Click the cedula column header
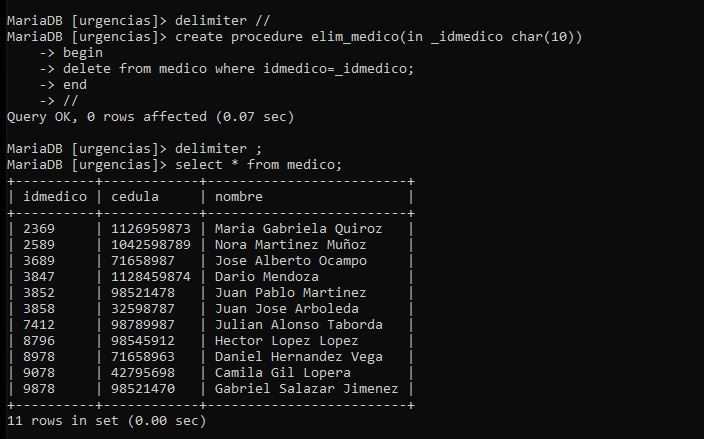 [135, 197]
